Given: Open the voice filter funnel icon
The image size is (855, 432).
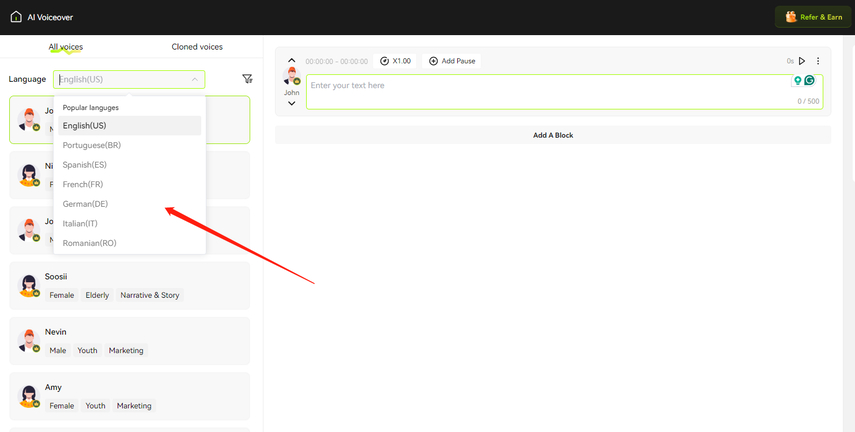Looking at the screenshot, I should click(x=248, y=79).
